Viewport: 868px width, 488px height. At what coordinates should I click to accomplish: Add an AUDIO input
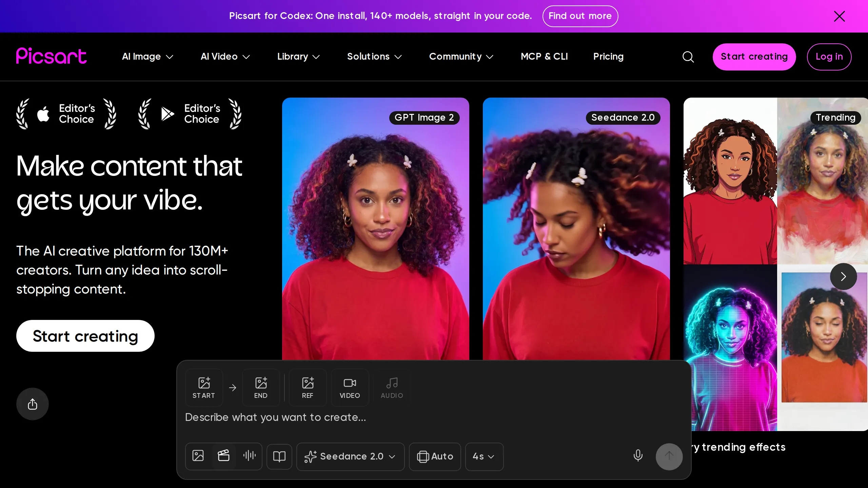[x=392, y=387]
